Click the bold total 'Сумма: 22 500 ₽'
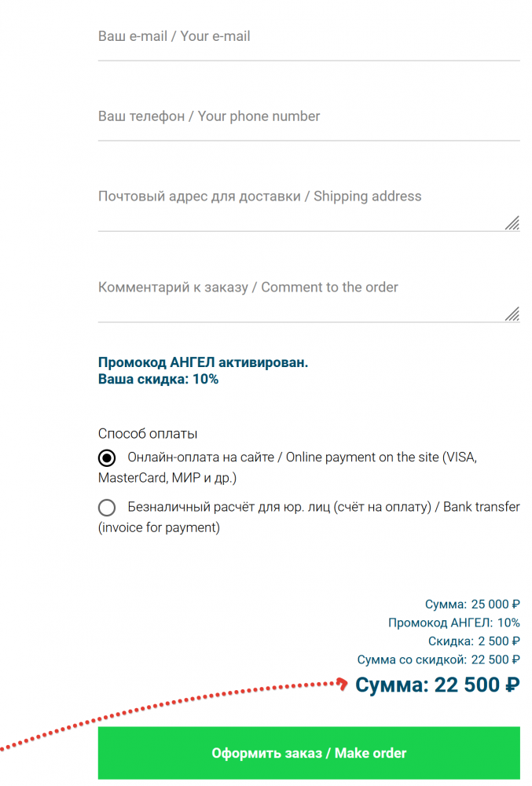This screenshot has width=532, height=786. [438, 685]
